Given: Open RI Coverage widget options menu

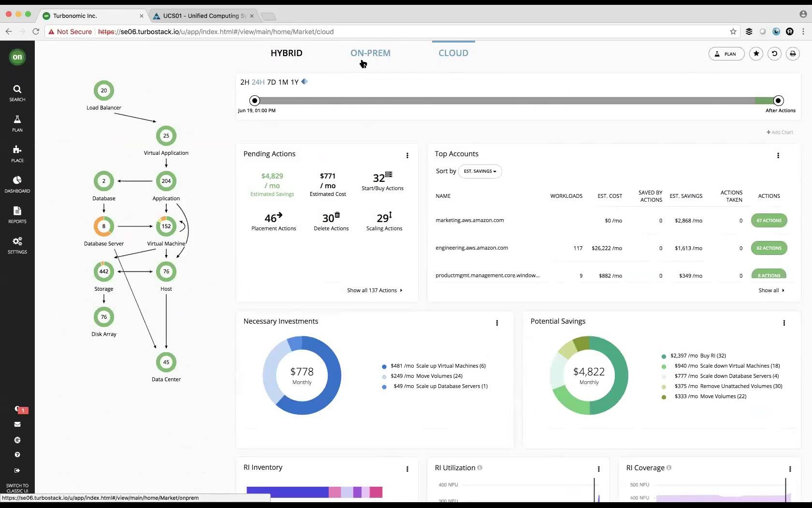Looking at the screenshot, I should click(790, 469).
